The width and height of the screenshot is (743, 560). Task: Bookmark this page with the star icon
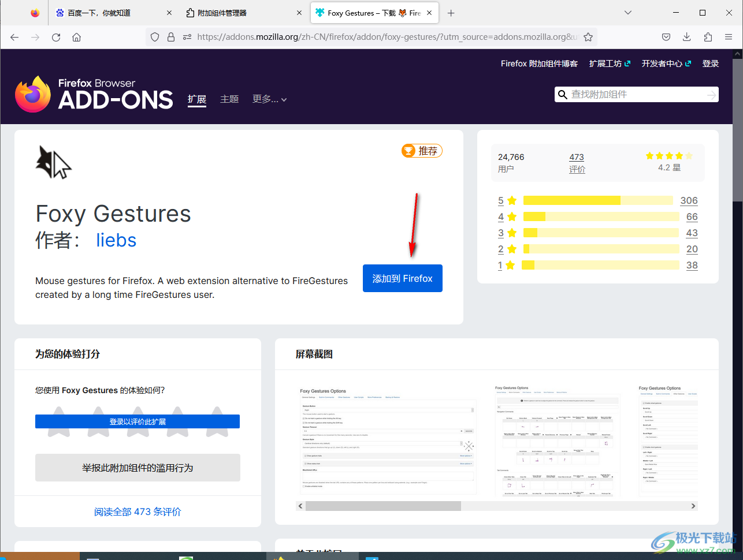click(x=588, y=37)
